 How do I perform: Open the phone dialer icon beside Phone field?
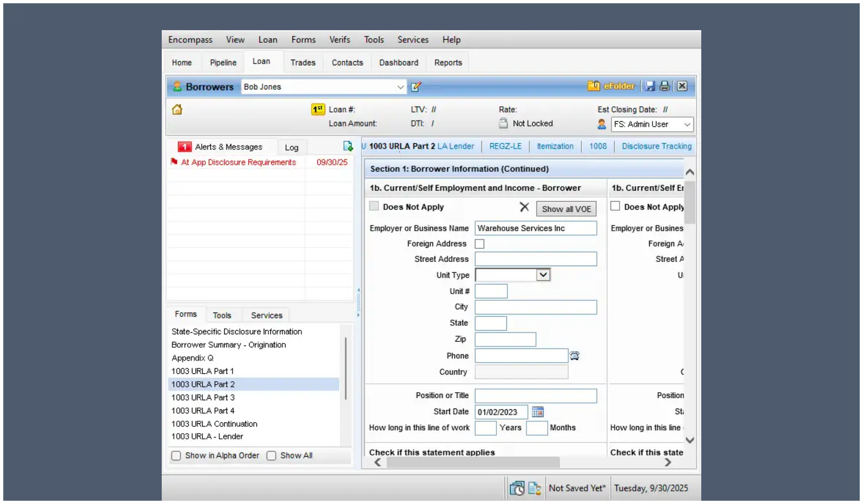[574, 355]
